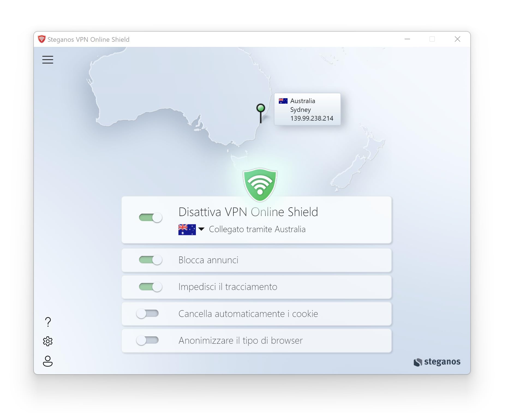Click the green VPN shield icon
Image resolution: width=532 pixels, height=413 pixels.
[260, 185]
